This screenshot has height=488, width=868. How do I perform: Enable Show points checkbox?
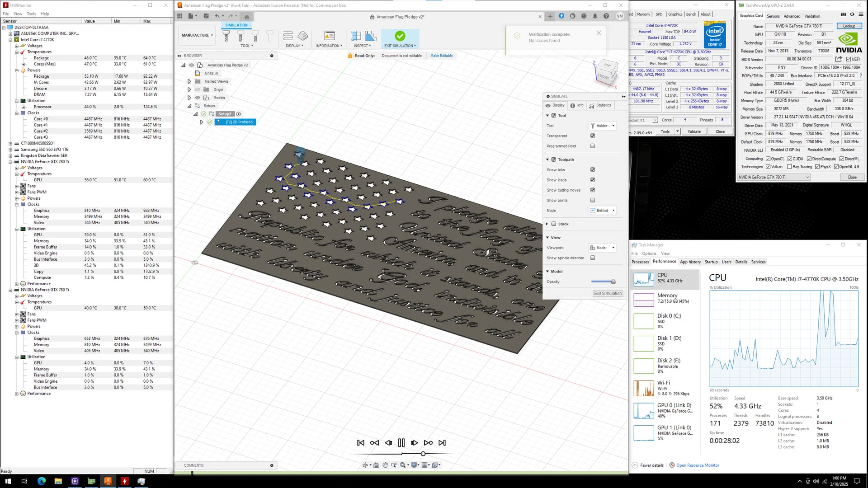pyautogui.click(x=593, y=200)
